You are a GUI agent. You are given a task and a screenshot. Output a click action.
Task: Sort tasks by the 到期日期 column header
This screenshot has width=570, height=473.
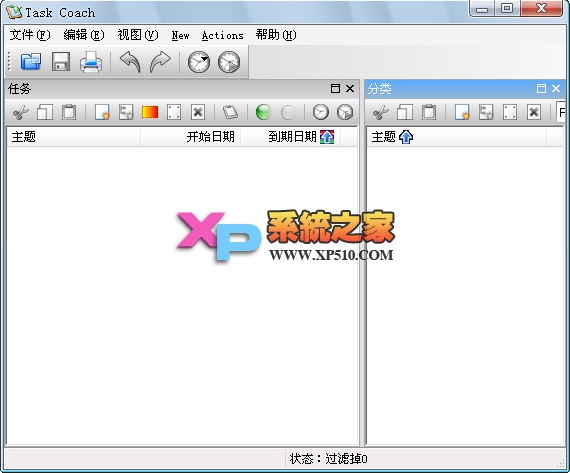point(291,137)
